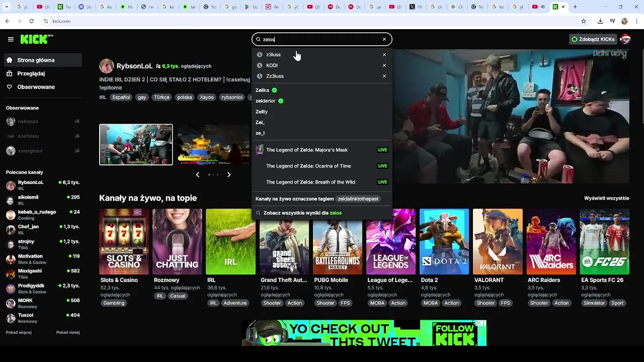Viewport: 644px width, 362px height.
Task: Click the Simulator tag
Action: [594, 303]
